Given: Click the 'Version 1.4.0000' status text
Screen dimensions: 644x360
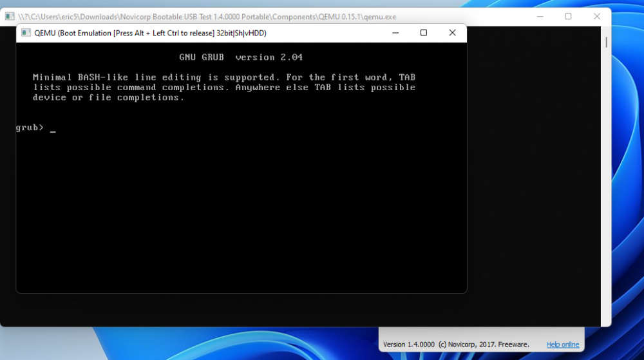Looking at the screenshot, I should tap(409, 345).
